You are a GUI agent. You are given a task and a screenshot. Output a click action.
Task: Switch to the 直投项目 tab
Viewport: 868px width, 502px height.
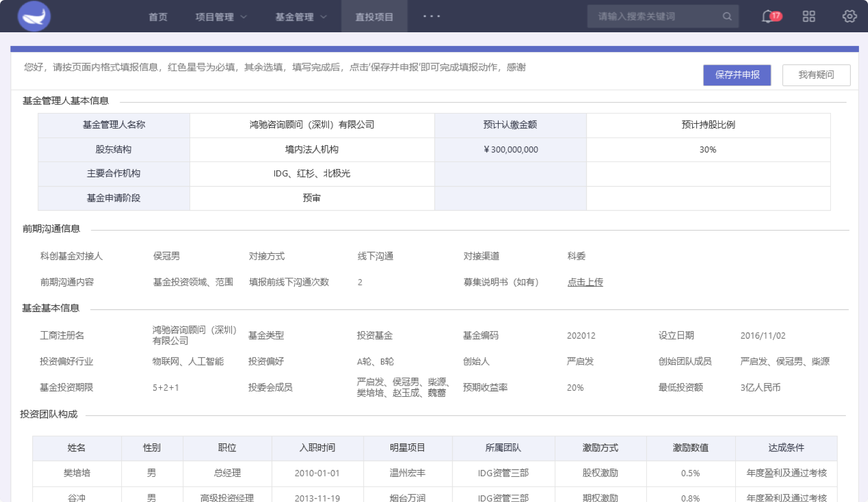[x=374, y=17]
